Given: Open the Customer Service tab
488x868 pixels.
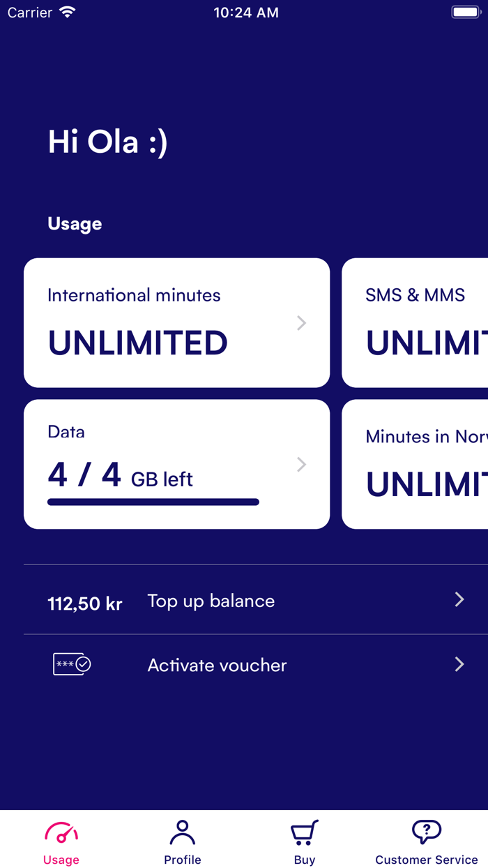Looking at the screenshot, I should pyautogui.click(x=426, y=841).
